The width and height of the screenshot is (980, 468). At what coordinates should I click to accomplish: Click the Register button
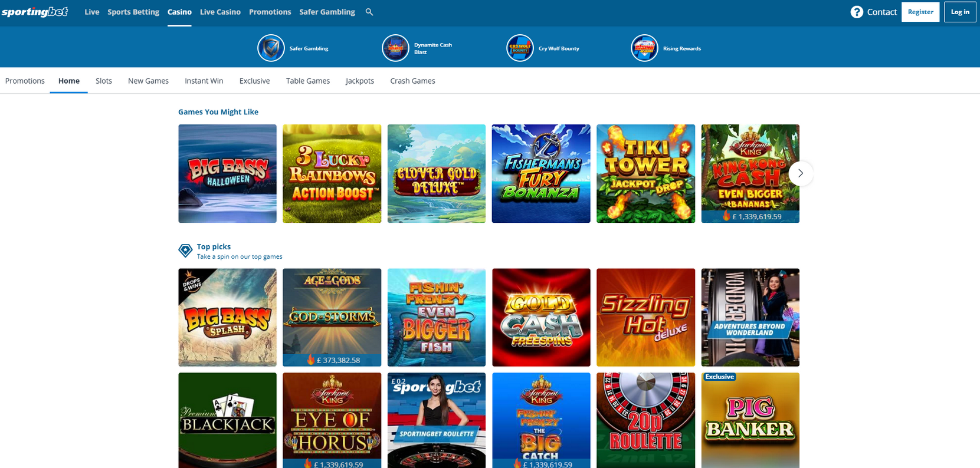click(920, 12)
